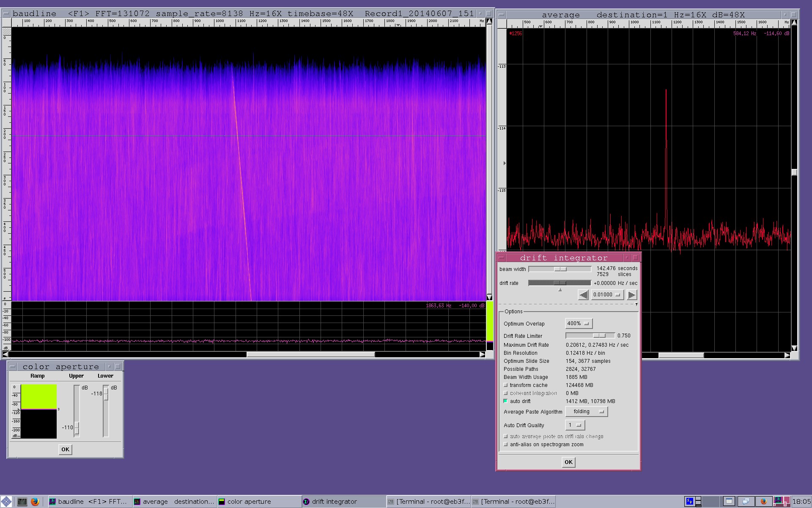
Task: Open the 0.01000 drift step size dropdown
Action: (607, 295)
